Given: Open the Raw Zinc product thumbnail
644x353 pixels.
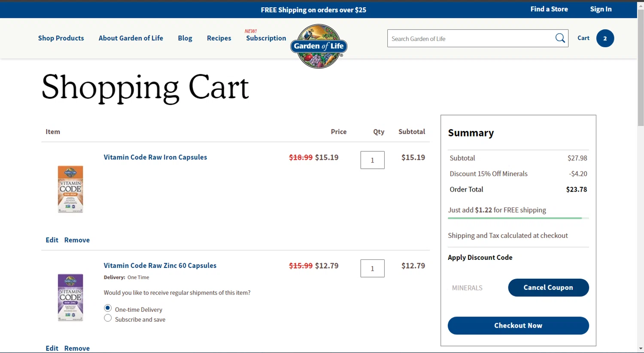Looking at the screenshot, I should coord(70,297).
